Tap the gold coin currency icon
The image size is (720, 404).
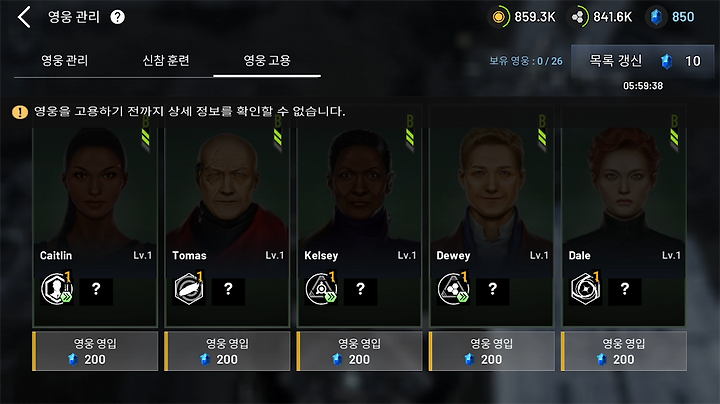coord(499,17)
